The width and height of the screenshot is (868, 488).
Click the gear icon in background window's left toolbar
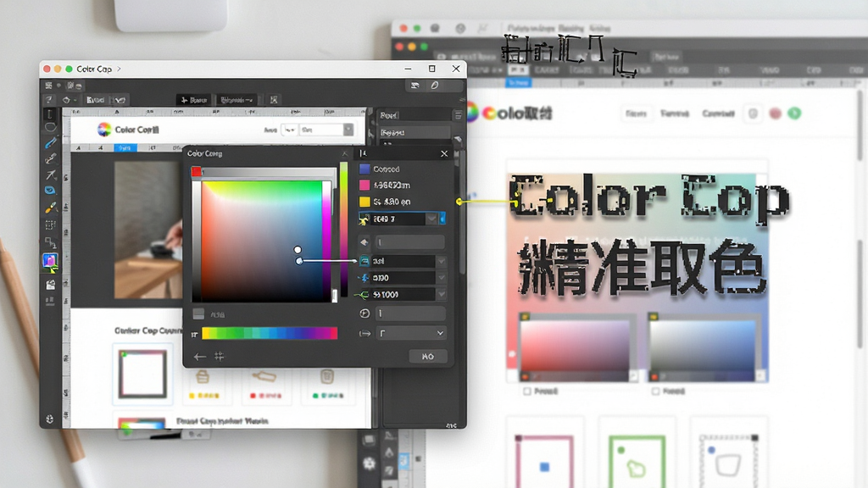369,463
